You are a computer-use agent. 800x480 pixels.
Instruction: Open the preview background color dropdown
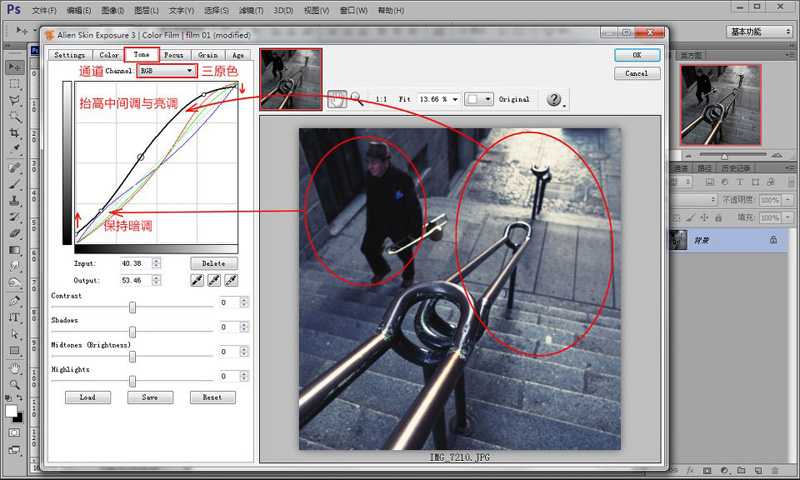point(479,99)
